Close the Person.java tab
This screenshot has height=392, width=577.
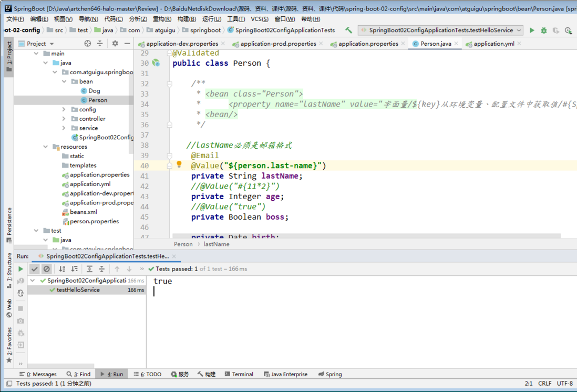tap(456, 44)
